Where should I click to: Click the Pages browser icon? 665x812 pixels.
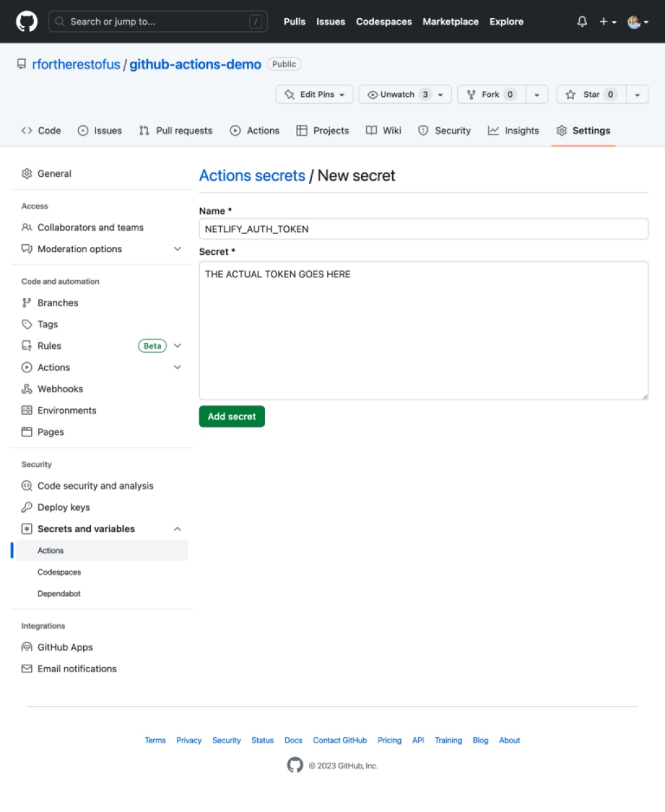[x=27, y=431]
